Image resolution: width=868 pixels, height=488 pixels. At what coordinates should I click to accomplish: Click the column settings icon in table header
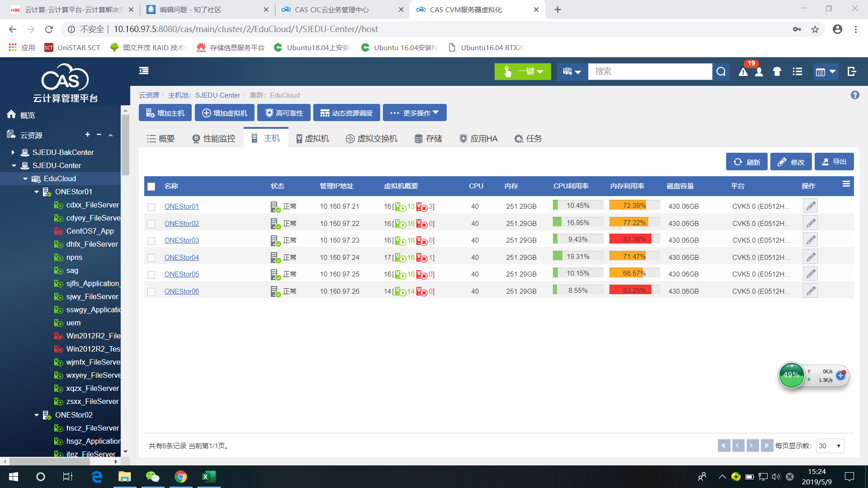(x=846, y=184)
